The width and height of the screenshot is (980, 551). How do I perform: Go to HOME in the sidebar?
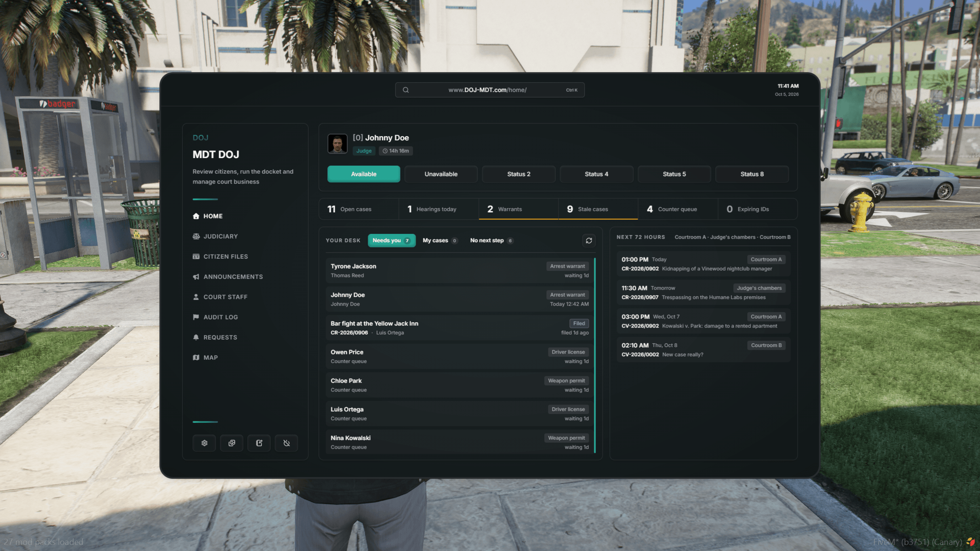tap(208, 216)
